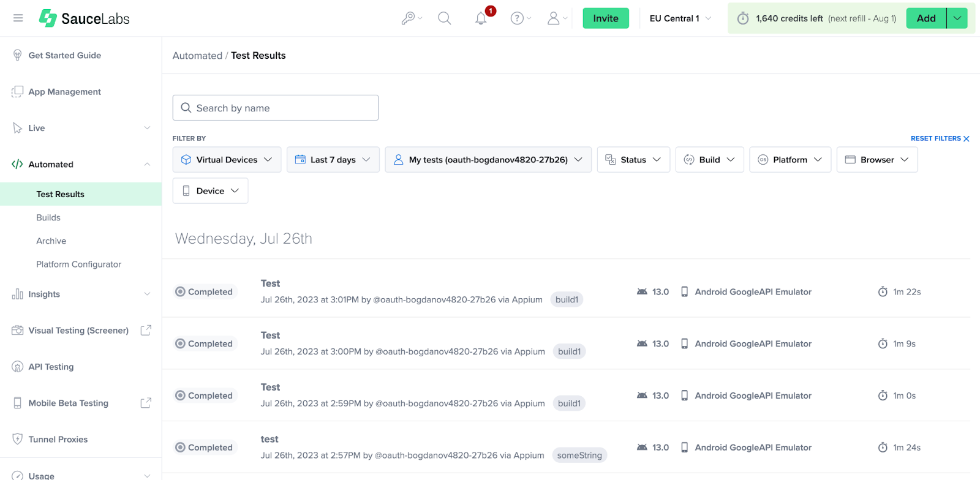
Task: Open the Device filter dropdown
Action: [210, 191]
